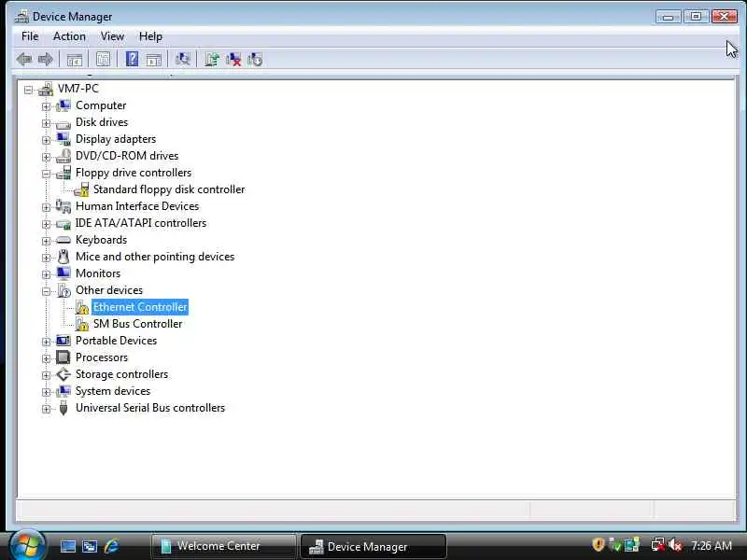This screenshot has width=747, height=560.
Task: Open the File menu
Action: 30,36
